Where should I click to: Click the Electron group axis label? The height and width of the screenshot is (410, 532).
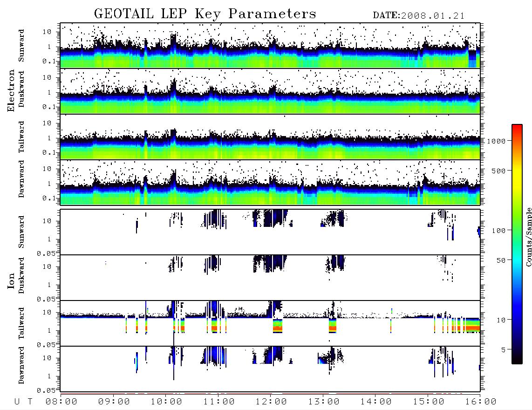click(x=11, y=91)
